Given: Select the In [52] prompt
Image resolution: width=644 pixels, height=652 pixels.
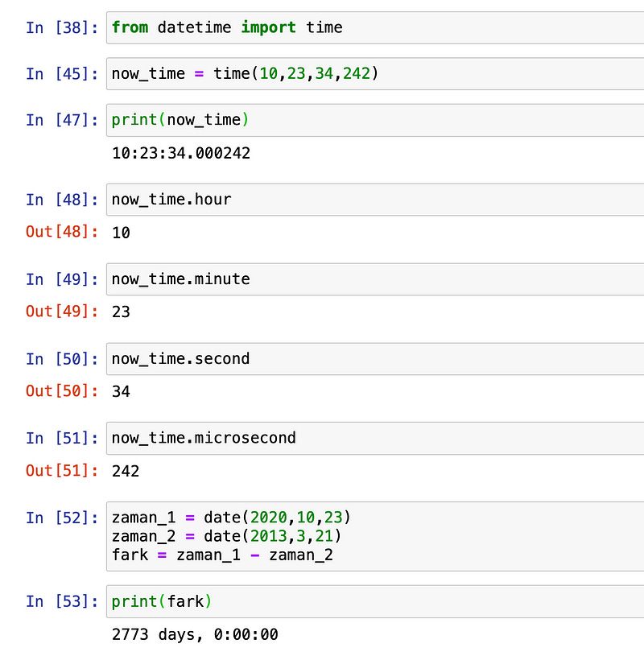Looking at the screenshot, I should pos(62,518).
